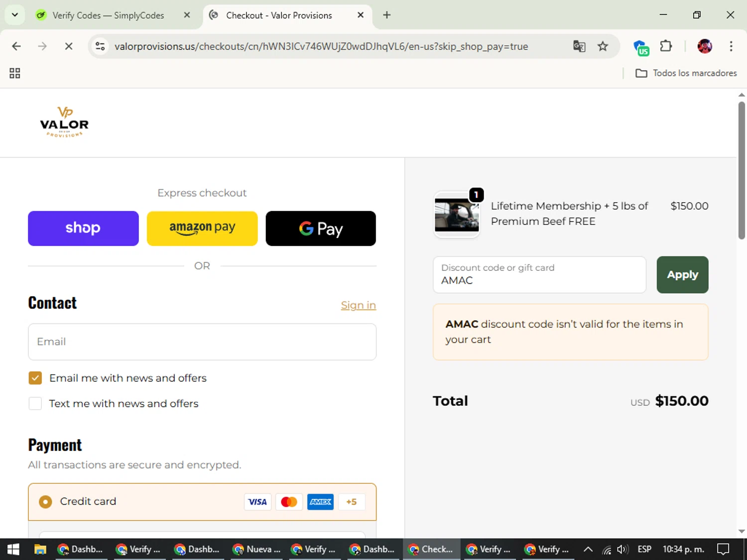Open taskbar clock showing 10:34 p. m.

(683, 550)
